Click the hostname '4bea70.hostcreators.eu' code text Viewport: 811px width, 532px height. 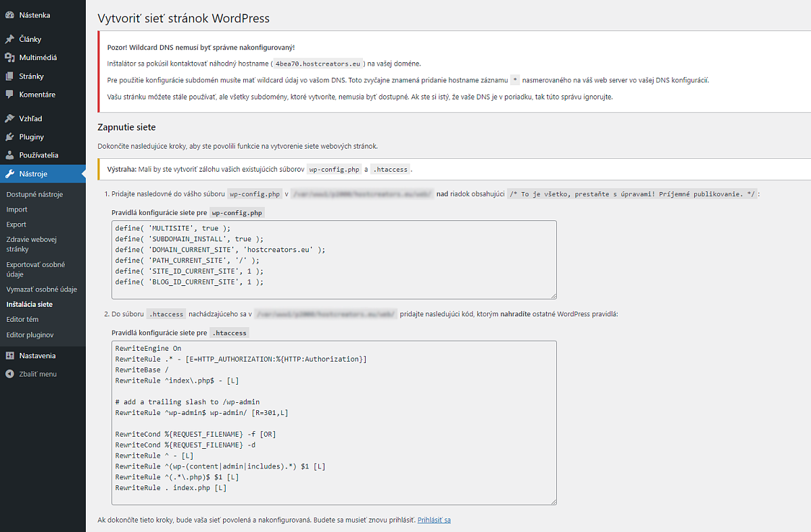click(x=318, y=64)
